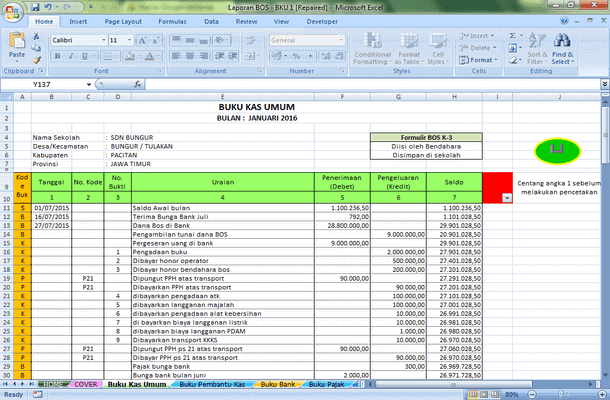Open the Review ribbon tab
Viewport: 610px width, 400px height.
[x=246, y=21]
